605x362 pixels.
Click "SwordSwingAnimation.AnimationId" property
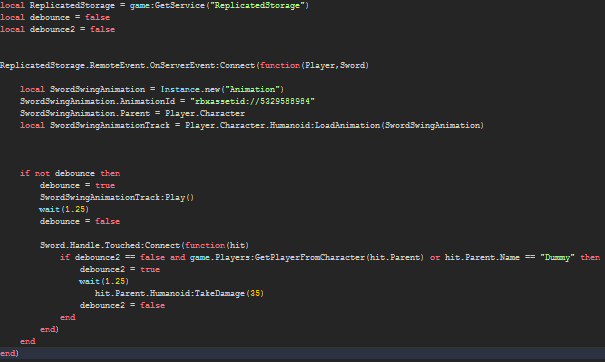click(98, 101)
